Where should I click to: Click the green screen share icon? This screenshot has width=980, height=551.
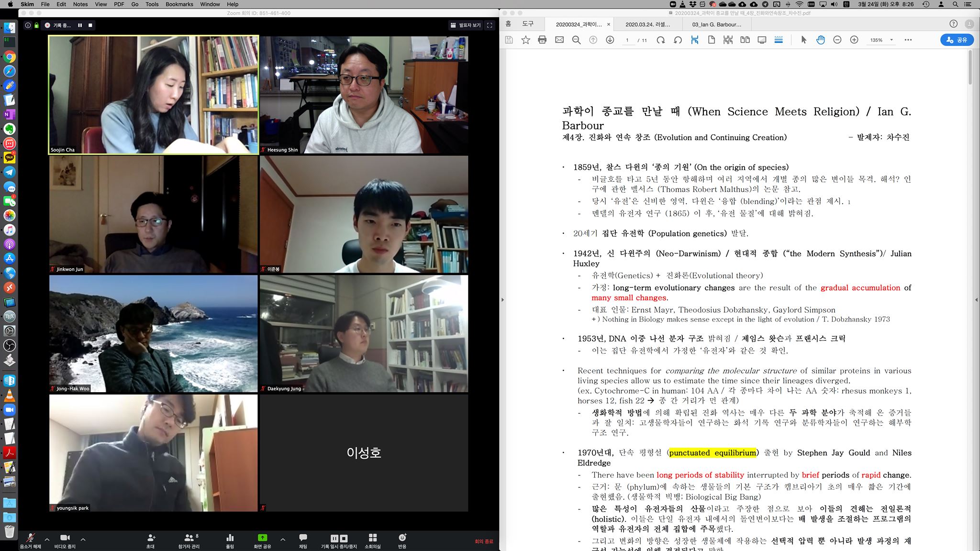point(262,538)
